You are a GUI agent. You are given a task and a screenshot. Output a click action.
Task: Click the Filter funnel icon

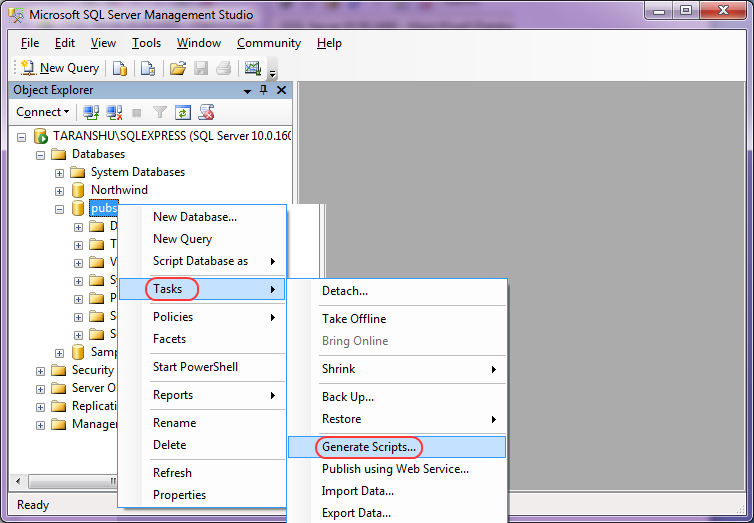point(160,112)
